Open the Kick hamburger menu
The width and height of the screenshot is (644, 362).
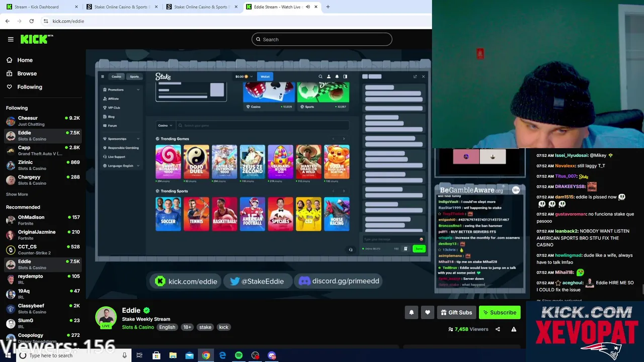[x=11, y=39]
